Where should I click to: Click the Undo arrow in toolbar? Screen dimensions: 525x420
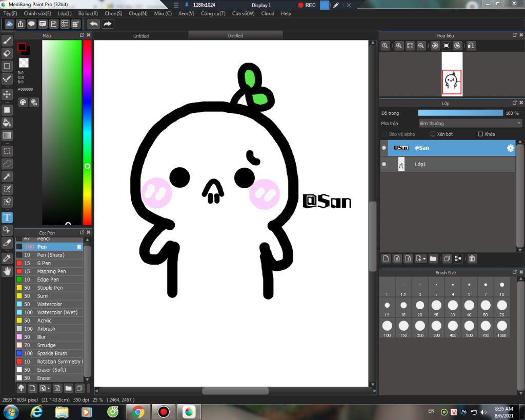[94, 24]
